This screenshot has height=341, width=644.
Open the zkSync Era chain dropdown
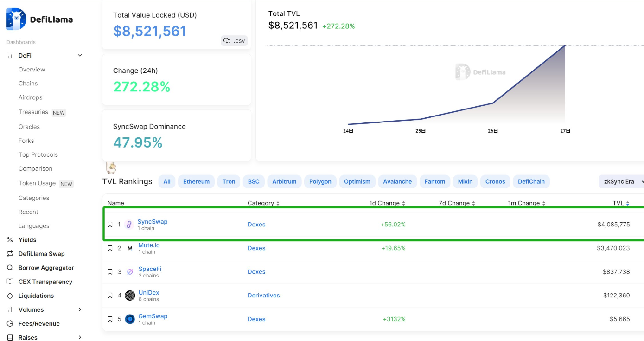click(x=621, y=181)
